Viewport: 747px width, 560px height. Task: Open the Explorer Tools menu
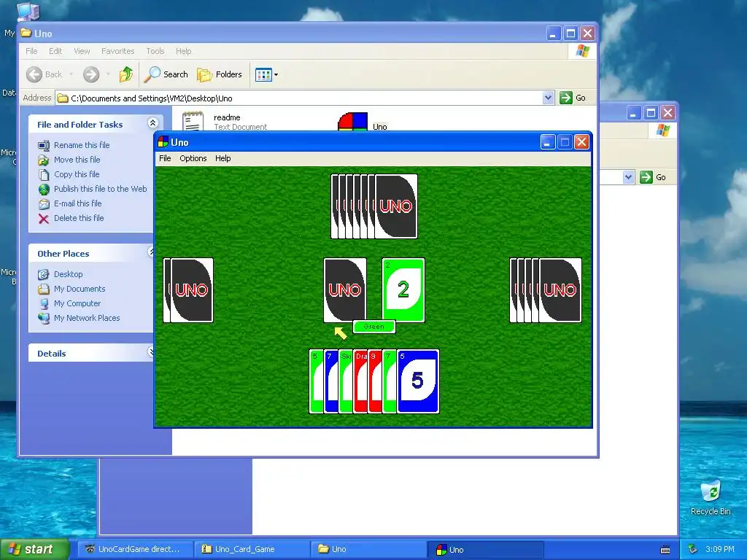coord(155,51)
